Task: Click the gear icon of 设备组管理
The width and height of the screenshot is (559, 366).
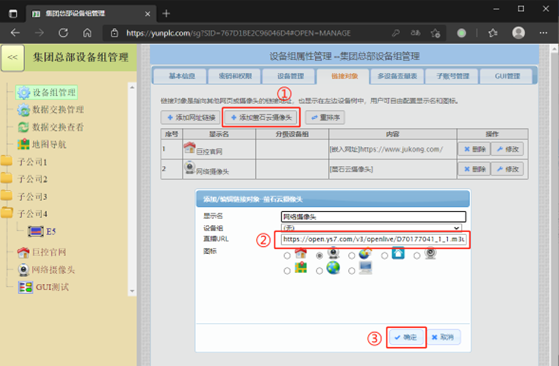Action: click(x=24, y=93)
